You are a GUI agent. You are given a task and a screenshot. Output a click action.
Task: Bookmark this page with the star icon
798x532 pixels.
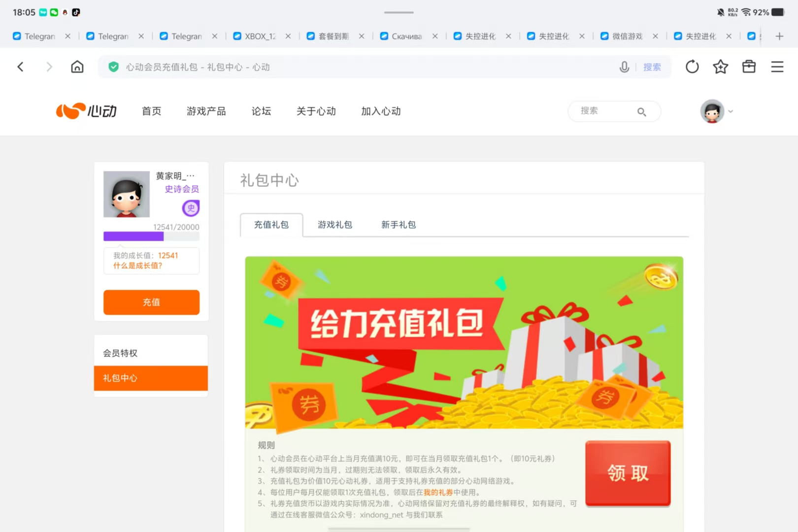[720, 66]
